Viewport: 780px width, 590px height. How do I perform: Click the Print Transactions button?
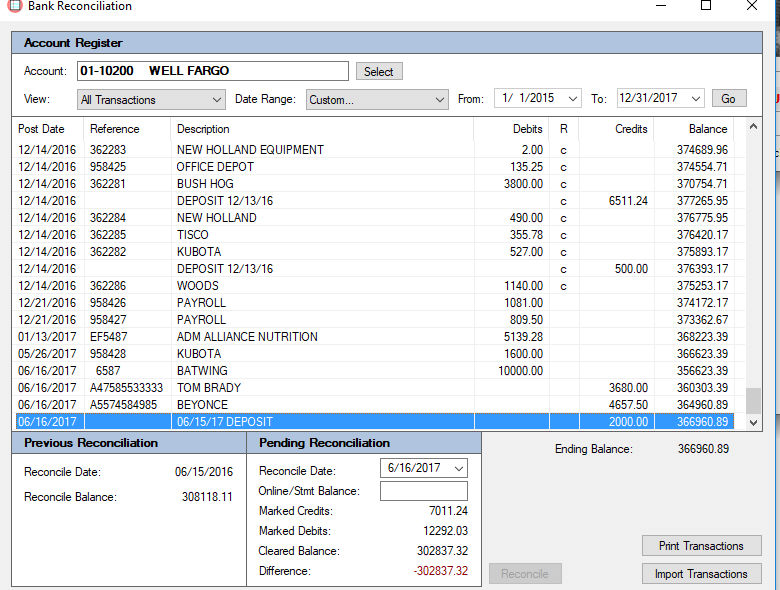(x=701, y=546)
